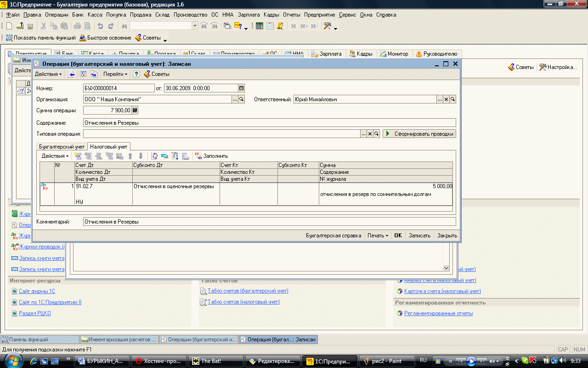Click the Undo arrow in main toolbar
Screen dimensions: 588x368
coord(100,26)
